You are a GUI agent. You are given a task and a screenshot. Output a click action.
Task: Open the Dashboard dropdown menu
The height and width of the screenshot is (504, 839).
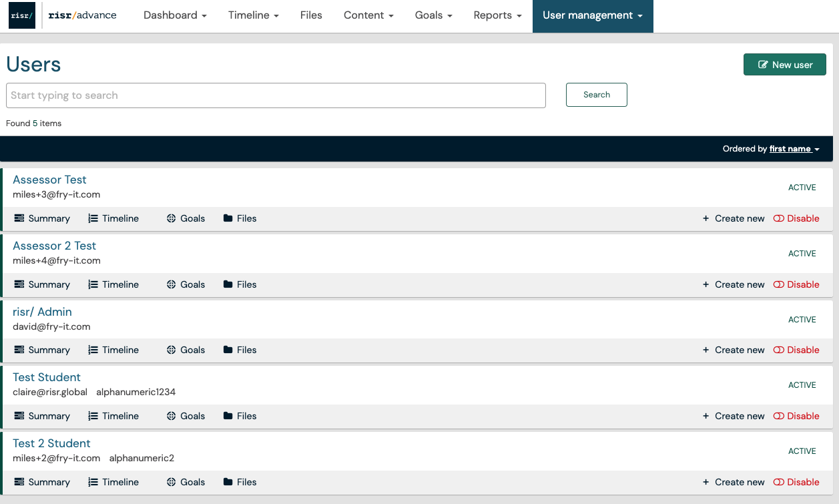175,15
